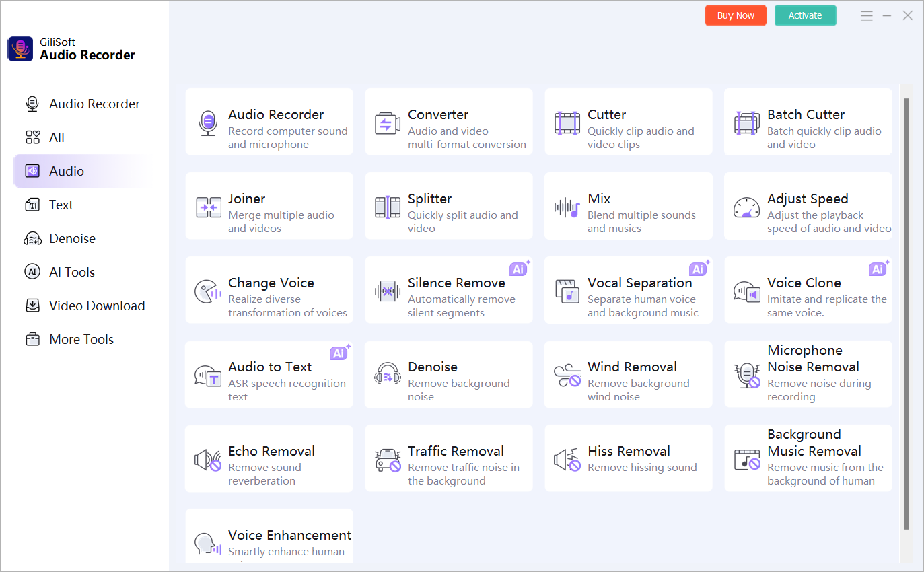924x572 pixels.
Task: Click 'Realize diverse transformation of voices' text
Action: click(287, 306)
